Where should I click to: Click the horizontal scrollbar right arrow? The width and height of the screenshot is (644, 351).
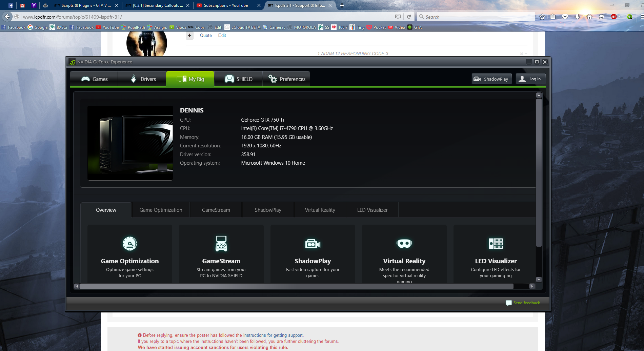pos(532,286)
